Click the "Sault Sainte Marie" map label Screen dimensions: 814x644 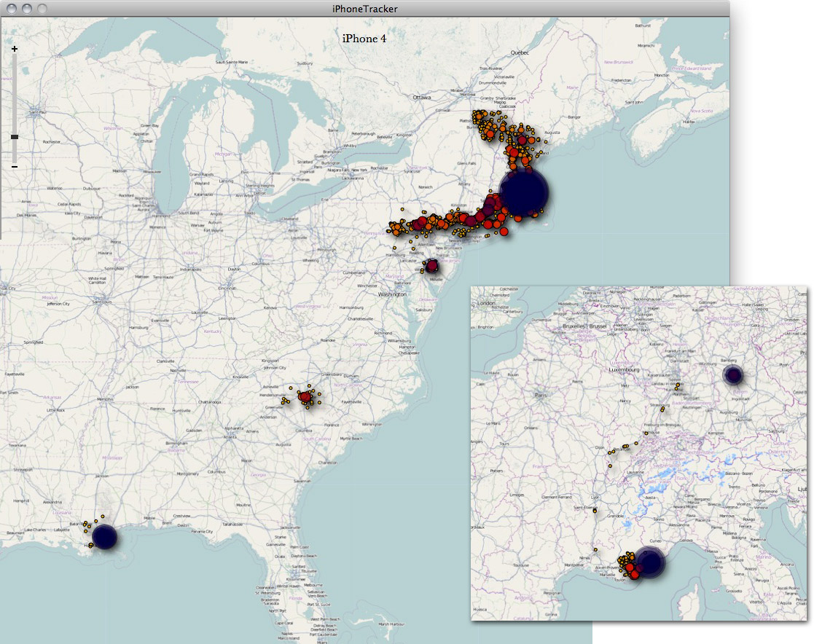232,62
